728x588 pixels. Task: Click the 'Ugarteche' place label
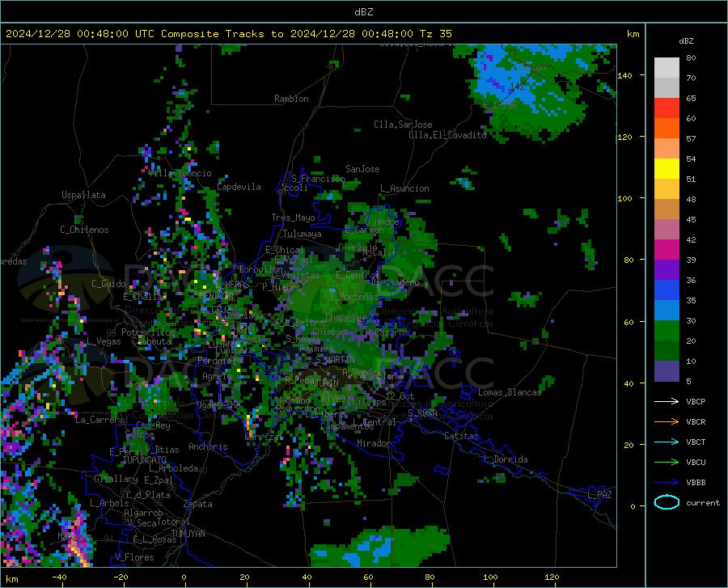click(218, 405)
